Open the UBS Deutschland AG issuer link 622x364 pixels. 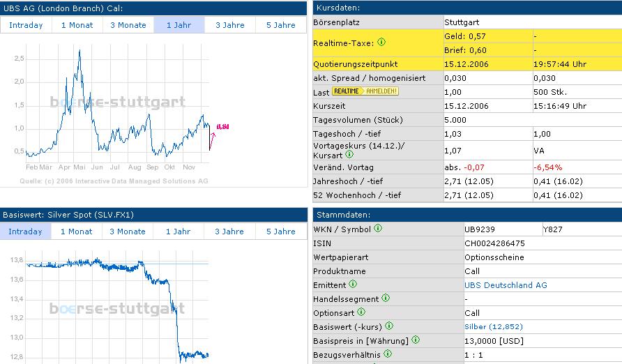pos(506,285)
